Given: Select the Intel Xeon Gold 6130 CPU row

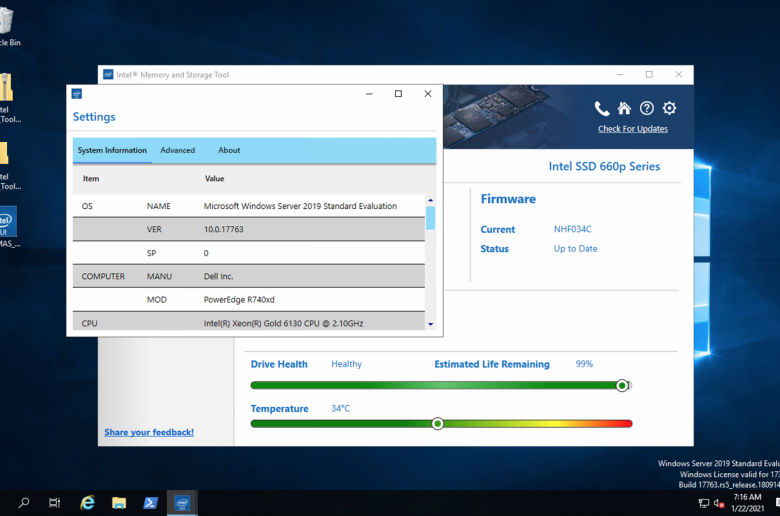Looking at the screenshot, I should point(249,321).
